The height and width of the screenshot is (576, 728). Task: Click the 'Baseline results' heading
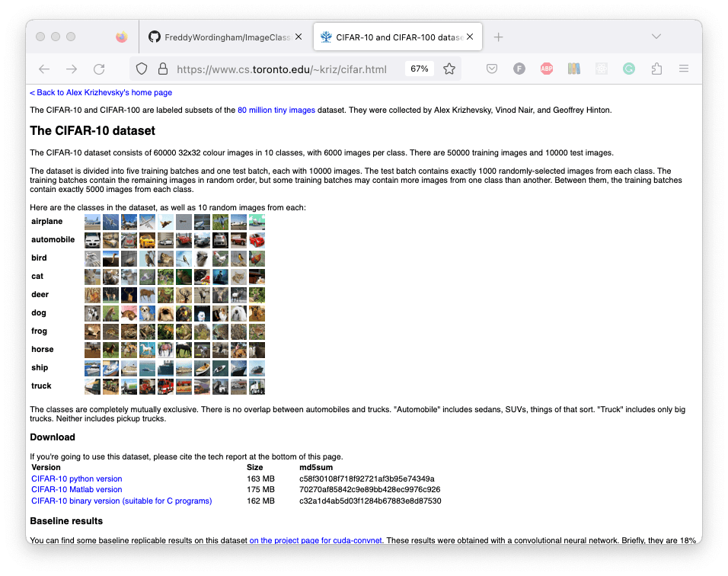(66, 521)
